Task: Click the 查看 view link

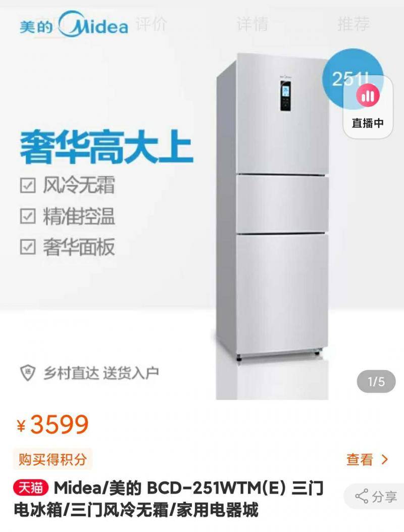Action: click(x=360, y=460)
